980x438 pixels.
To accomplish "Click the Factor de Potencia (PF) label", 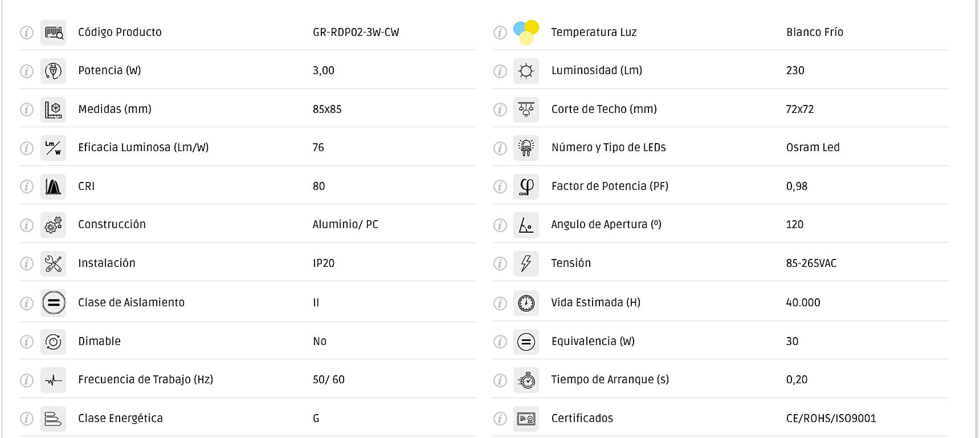I will [610, 186].
